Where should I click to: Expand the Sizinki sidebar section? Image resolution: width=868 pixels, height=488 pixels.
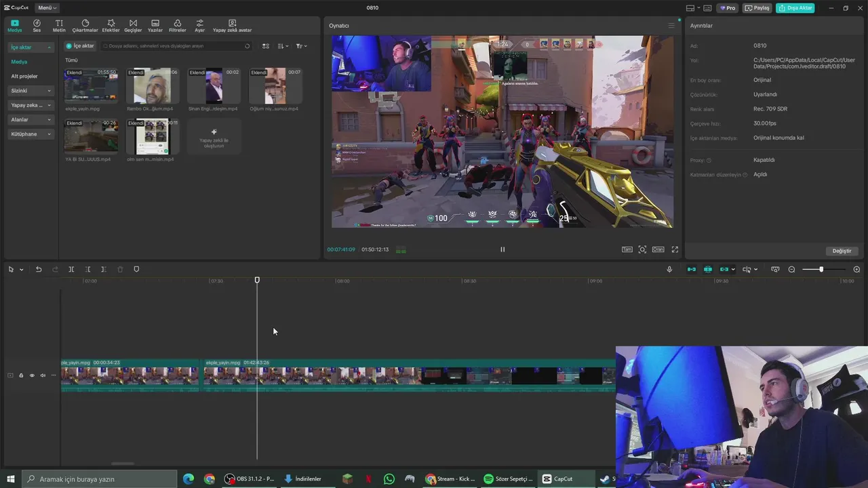click(31, 91)
